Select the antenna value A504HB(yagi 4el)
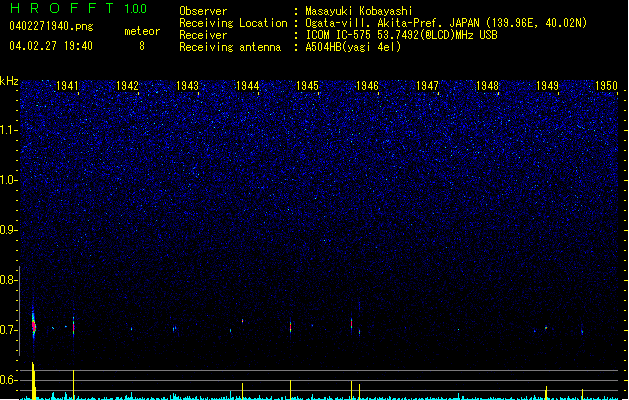Image resolution: width=629 pixels, height=400 pixels. (x=353, y=47)
